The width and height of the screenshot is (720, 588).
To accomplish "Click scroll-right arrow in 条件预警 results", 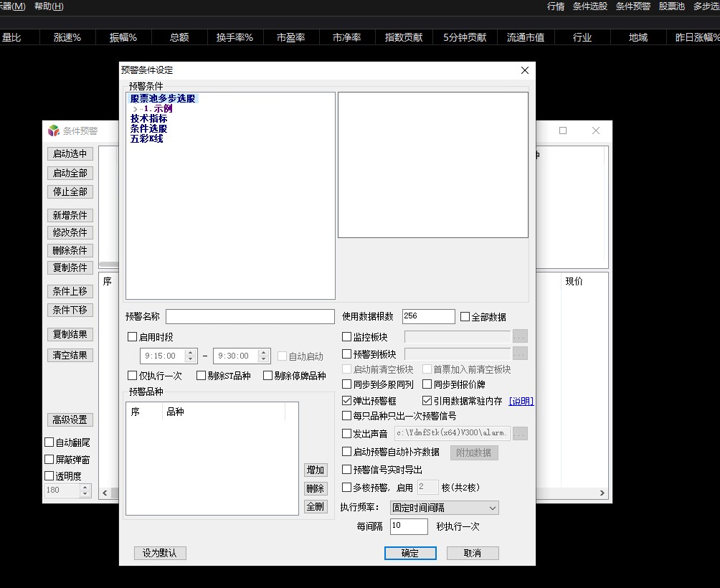I will point(602,493).
